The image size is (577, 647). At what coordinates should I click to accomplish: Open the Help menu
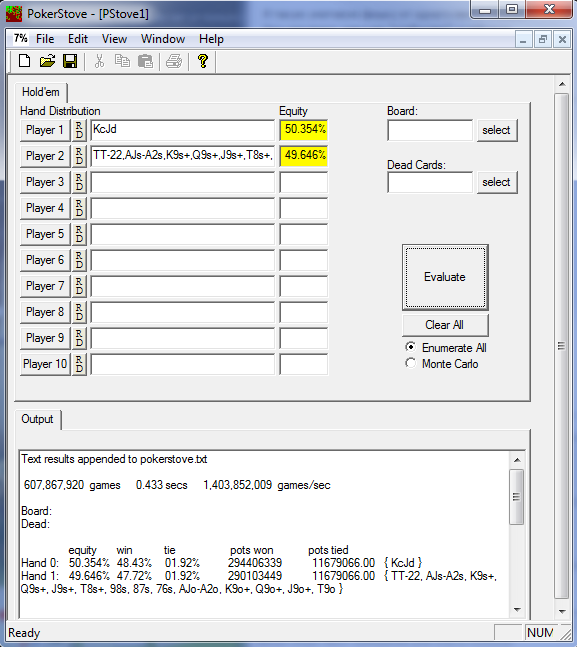coord(211,39)
